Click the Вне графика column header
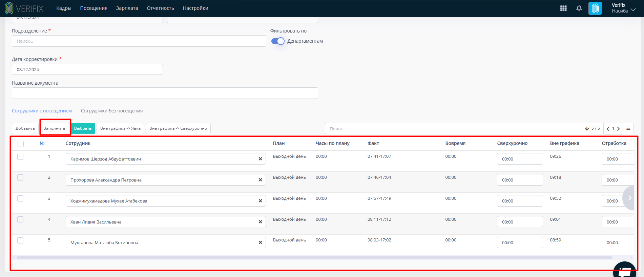The height and width of the screenshot is (277, 644). (x=564, y=143)
